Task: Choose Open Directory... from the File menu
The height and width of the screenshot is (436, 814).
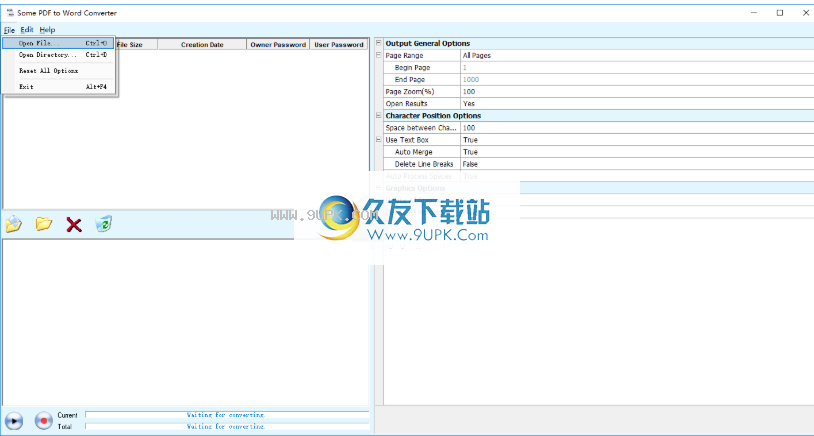Action: click(58, 55)
